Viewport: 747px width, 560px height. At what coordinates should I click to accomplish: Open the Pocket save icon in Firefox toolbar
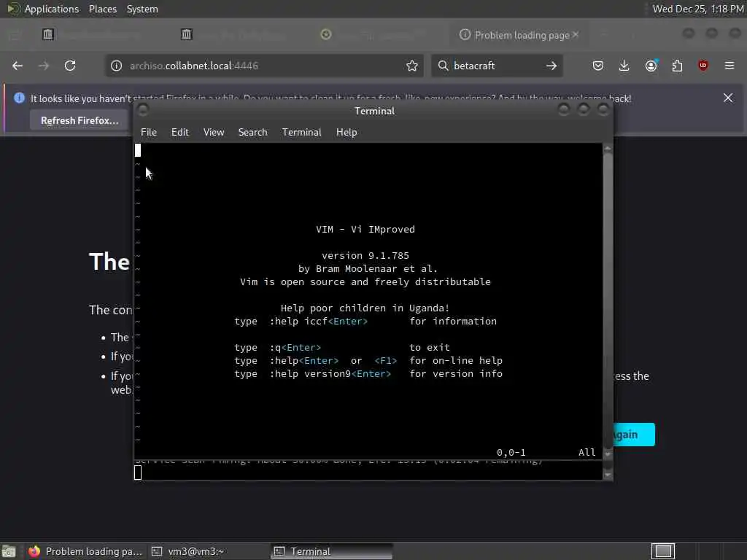coord(598,66)
